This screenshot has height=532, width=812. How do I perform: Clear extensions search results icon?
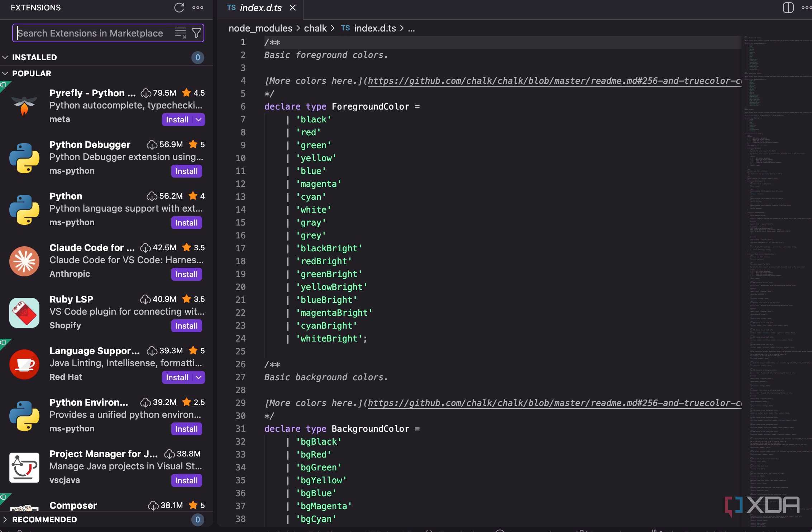point(181,33)
